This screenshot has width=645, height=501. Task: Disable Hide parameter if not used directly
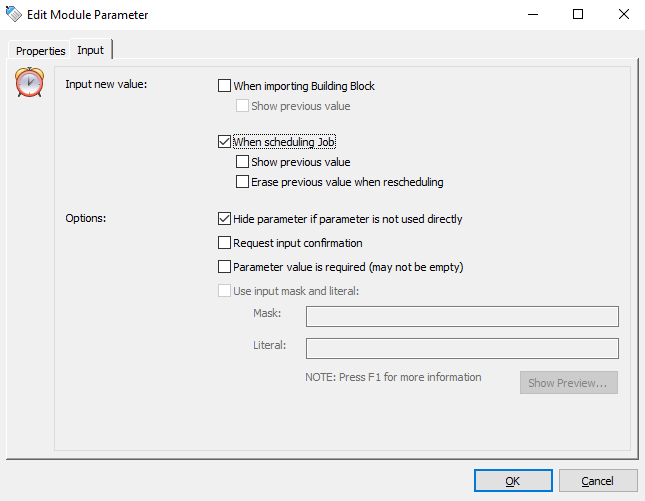[x=224, y=218]
